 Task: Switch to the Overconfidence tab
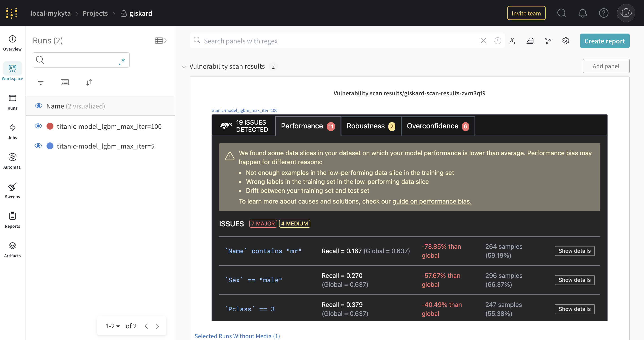[x=438, y=126]
